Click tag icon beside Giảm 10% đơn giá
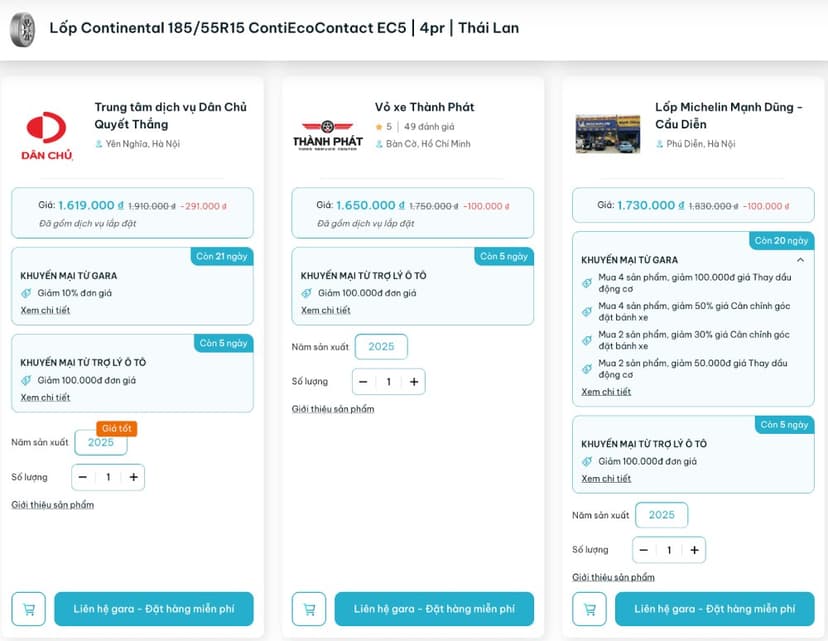Screen dimensions: 828x641 click(x=26, y=293)
